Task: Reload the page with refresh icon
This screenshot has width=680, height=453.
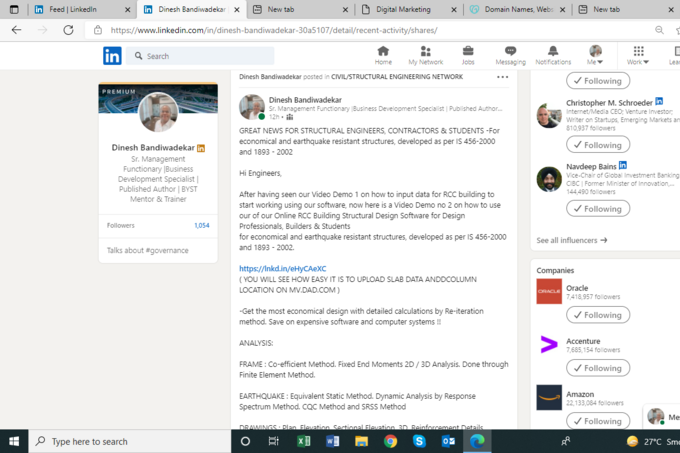Action: point(68,30)
